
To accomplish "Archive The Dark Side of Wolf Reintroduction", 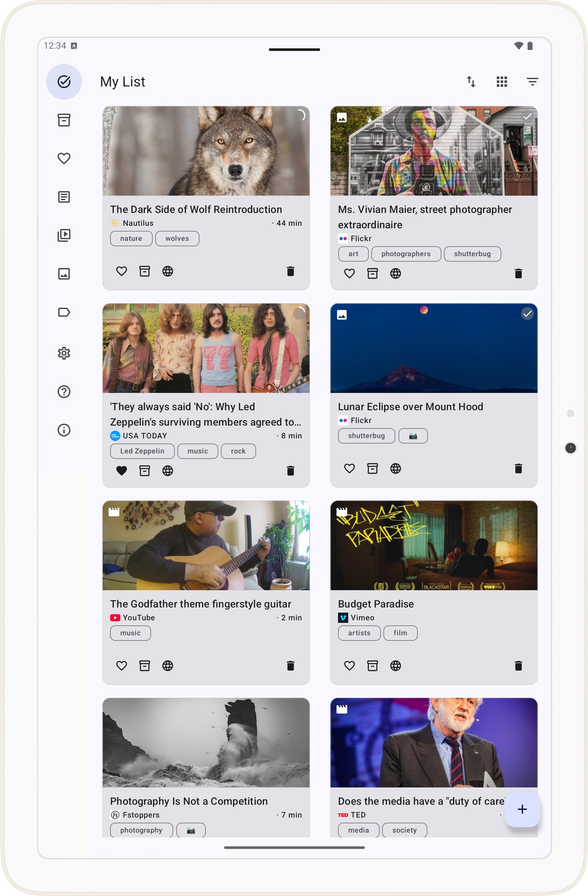I will [144, 271].
